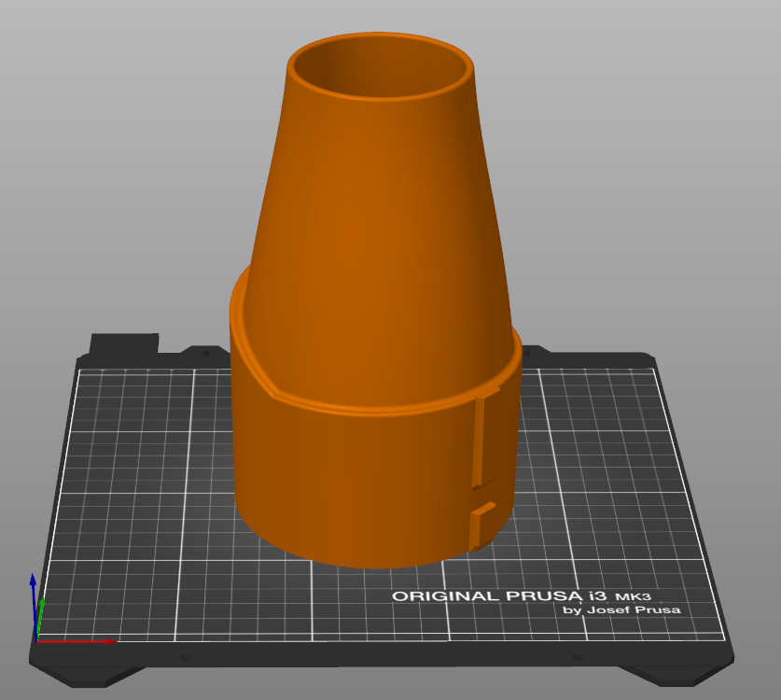Image resolution: width=781 pixels, height=700 pixels.
Task: Click the black rectangular block at the bed's rear
Action: (x=124, y=343)
